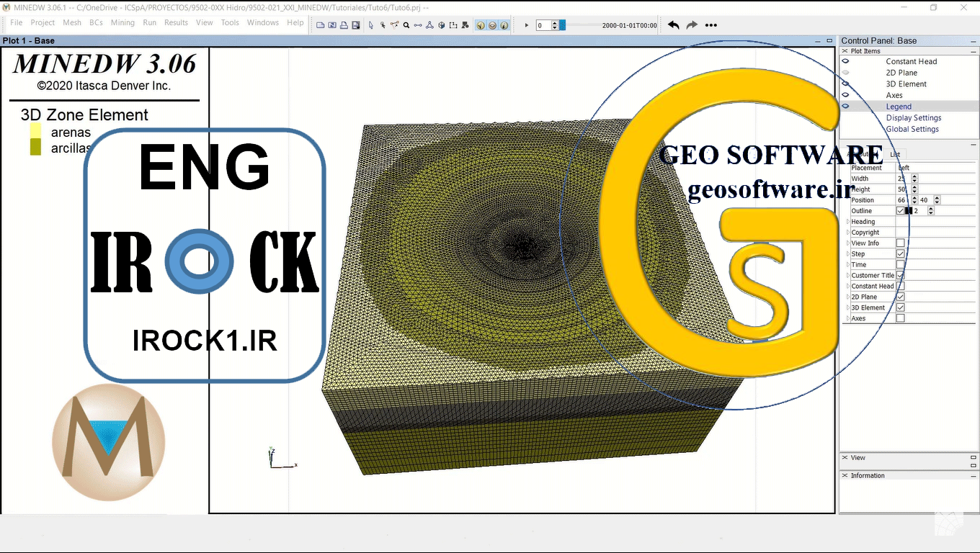The height and width of the screenshot is (553, 980).
Task: Select the 3D cube view tool
Action: 441,24
